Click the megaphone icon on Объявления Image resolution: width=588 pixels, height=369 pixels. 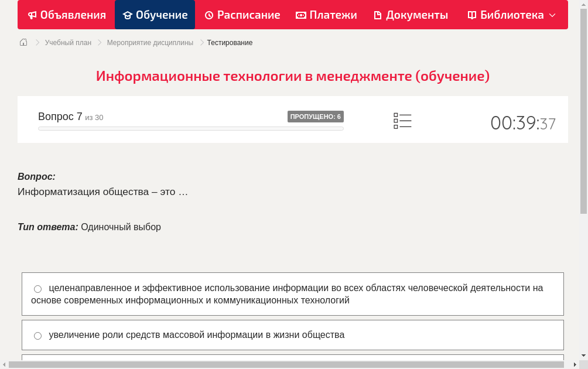(x=32, y=15)
